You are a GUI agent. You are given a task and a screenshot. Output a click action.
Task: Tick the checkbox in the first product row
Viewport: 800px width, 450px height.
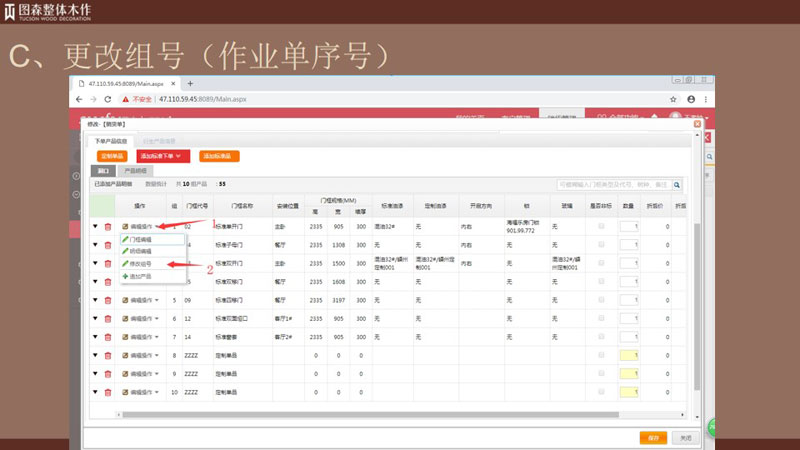600,227
